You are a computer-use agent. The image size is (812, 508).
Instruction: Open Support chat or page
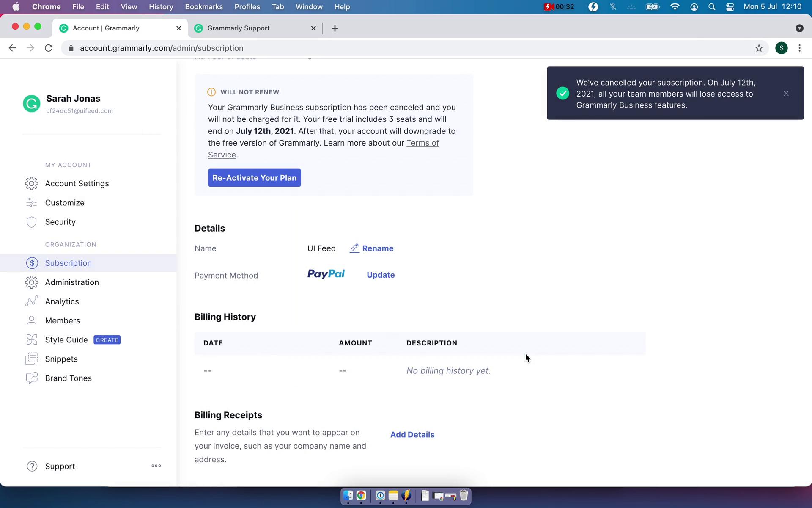tap(59, 466)
